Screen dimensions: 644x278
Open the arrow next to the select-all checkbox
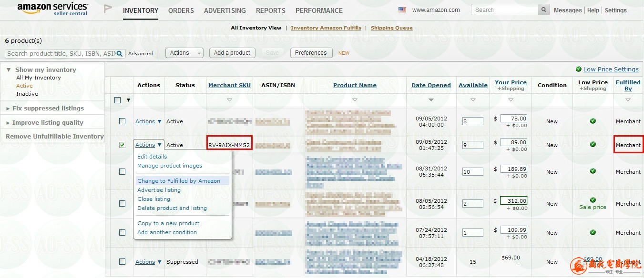(x=128, y=100)
